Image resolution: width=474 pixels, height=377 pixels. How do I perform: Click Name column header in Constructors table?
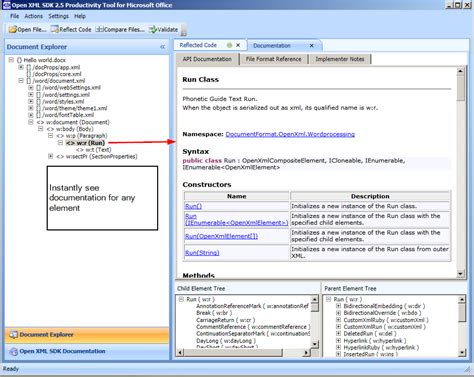coord(237,196)
